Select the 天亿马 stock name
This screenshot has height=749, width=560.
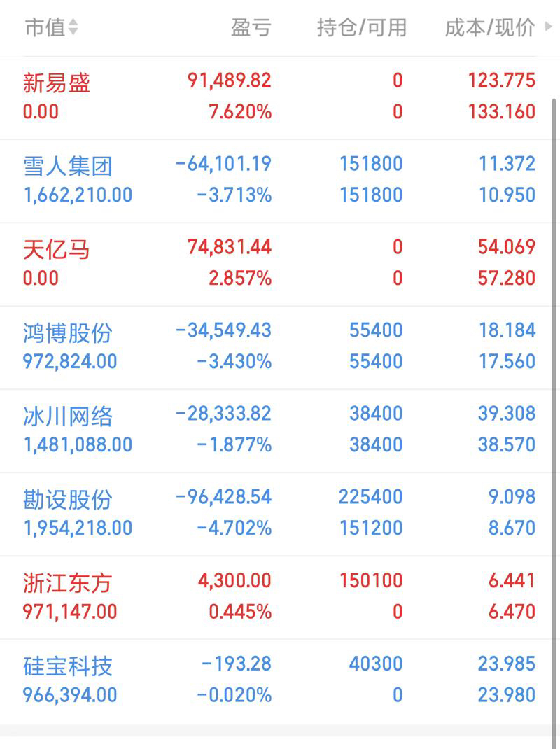(57, 250)
